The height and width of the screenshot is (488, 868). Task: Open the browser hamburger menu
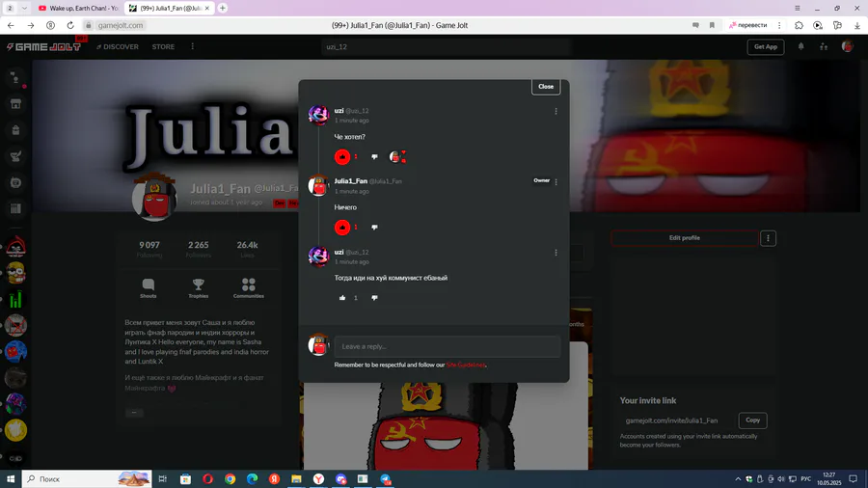pos(798,9)
